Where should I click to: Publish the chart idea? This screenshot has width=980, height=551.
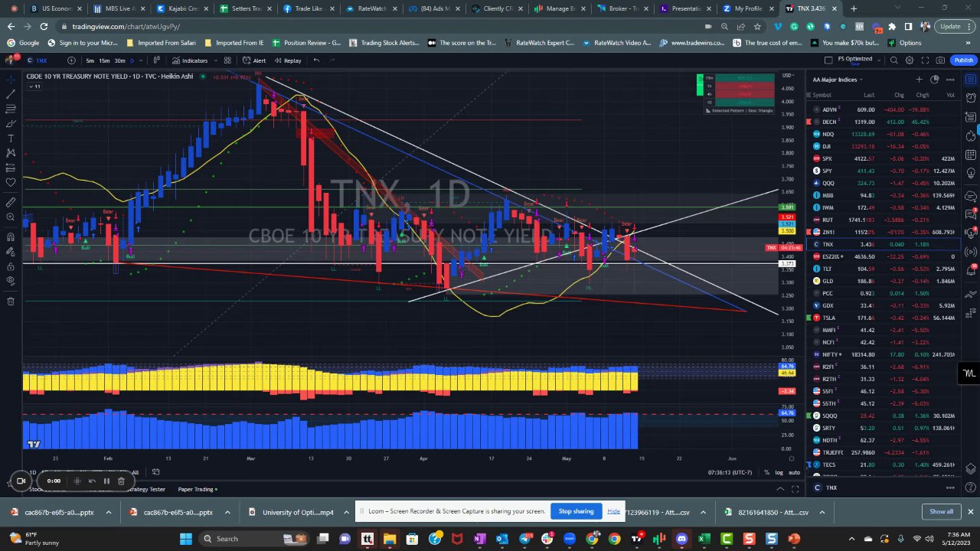click(963, 60)
